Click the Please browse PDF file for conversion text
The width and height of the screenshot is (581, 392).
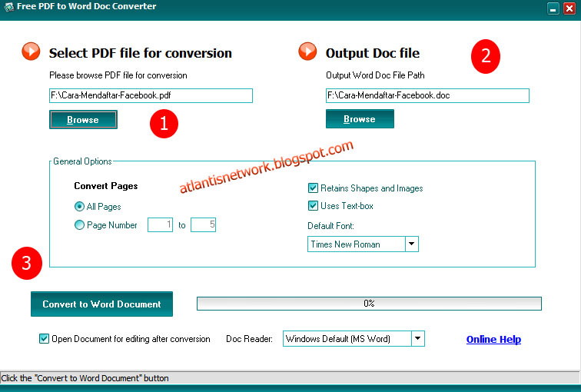pyautogui.click(x=118, y=75)
